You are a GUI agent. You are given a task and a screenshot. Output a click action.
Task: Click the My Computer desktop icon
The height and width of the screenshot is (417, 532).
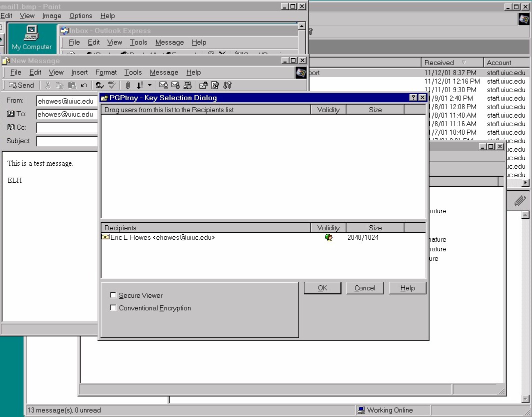[31, 38]
